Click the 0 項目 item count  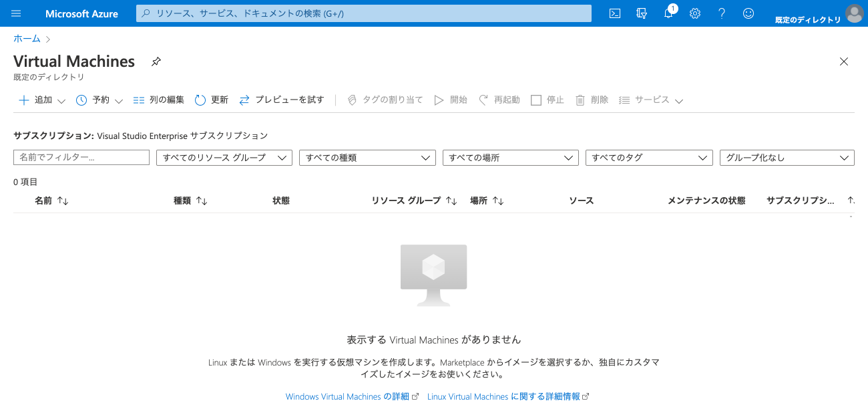point(25,182)
